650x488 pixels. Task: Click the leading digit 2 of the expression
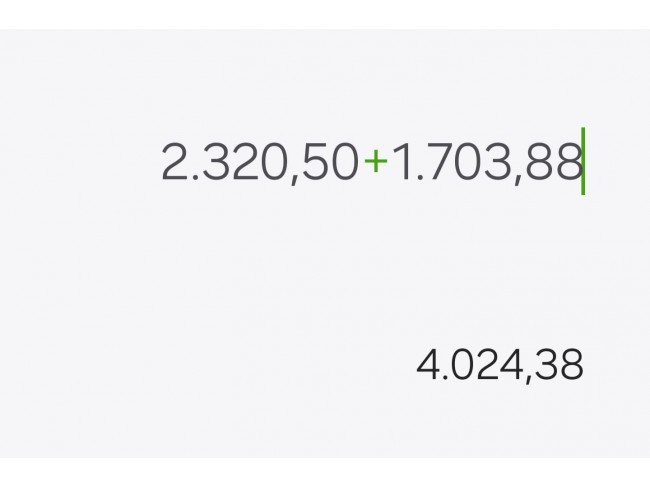click(174, 163)
